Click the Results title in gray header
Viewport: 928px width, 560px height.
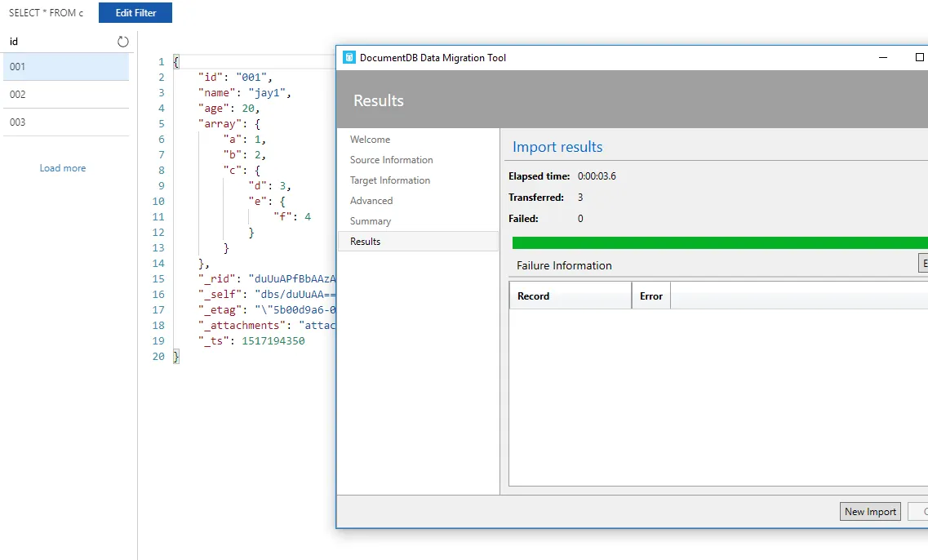[x=379, y=100]
